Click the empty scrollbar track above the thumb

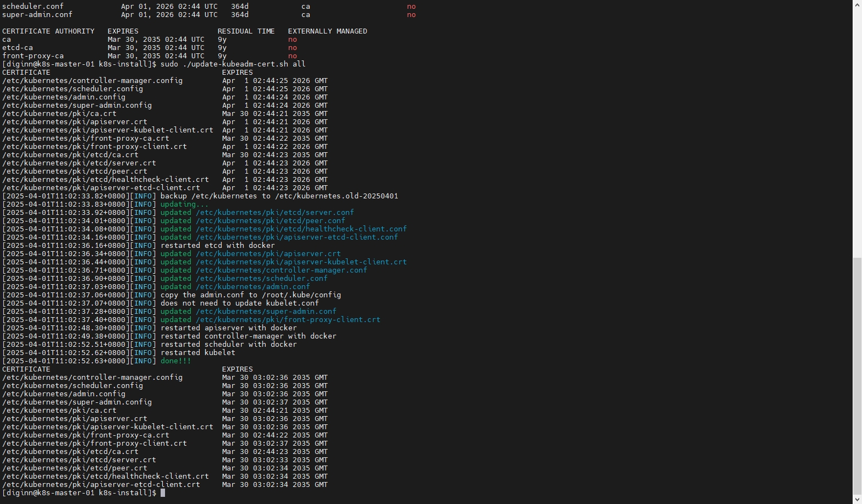pyautogui.click(x=857, y=132)
